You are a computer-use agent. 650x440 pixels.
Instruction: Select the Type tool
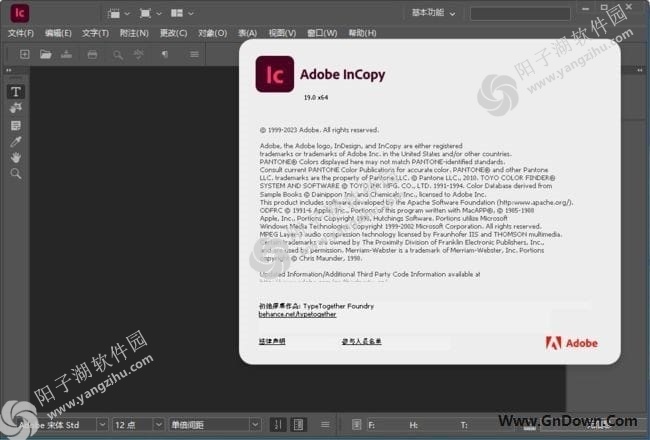pyautogui.click(x=16, y=92)
